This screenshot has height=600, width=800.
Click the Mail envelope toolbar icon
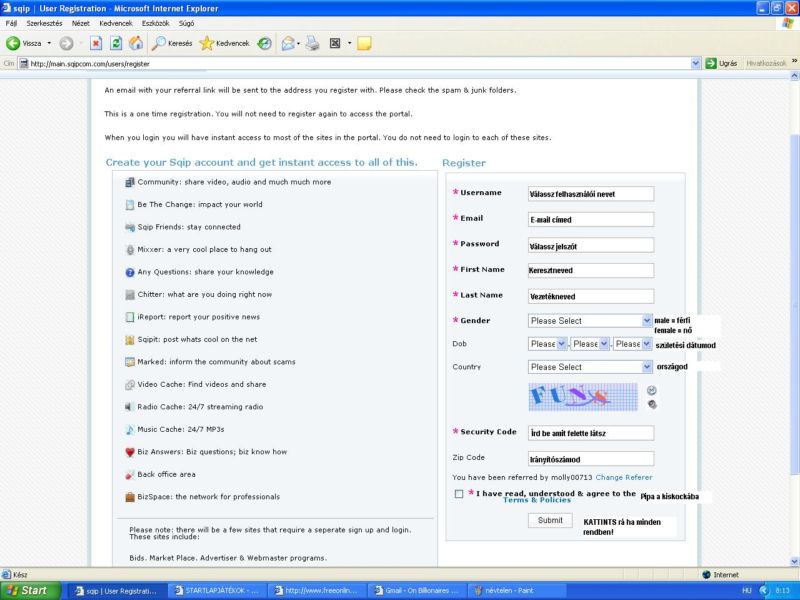tap(287, 43)
